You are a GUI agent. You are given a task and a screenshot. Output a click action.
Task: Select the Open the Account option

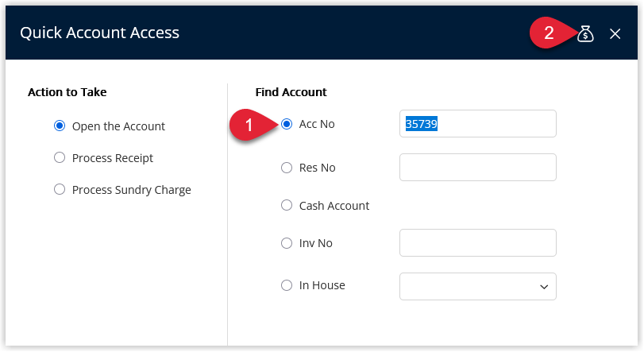[x=60, y=126]
